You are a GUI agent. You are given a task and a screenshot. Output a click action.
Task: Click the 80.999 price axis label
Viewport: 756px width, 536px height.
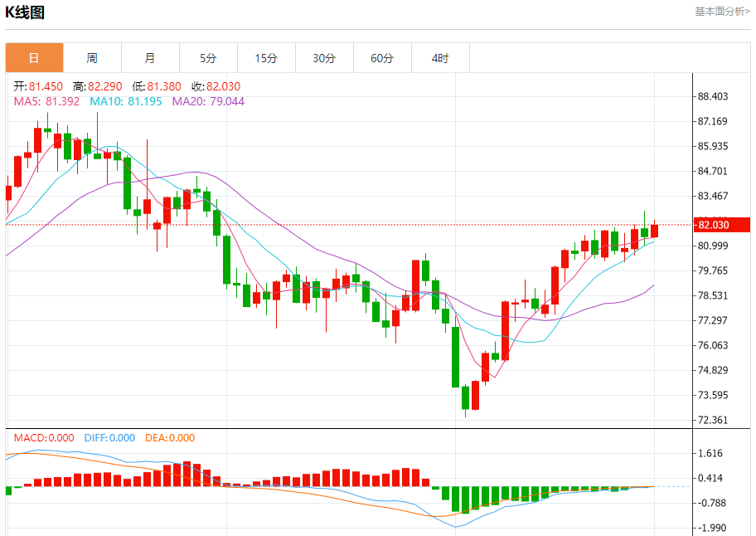click(713, 246)
